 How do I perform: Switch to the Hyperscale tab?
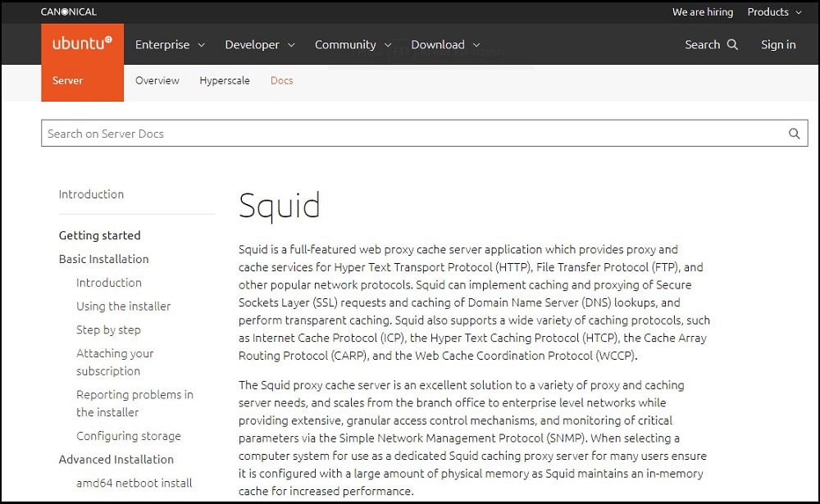(x=225, y=80)
